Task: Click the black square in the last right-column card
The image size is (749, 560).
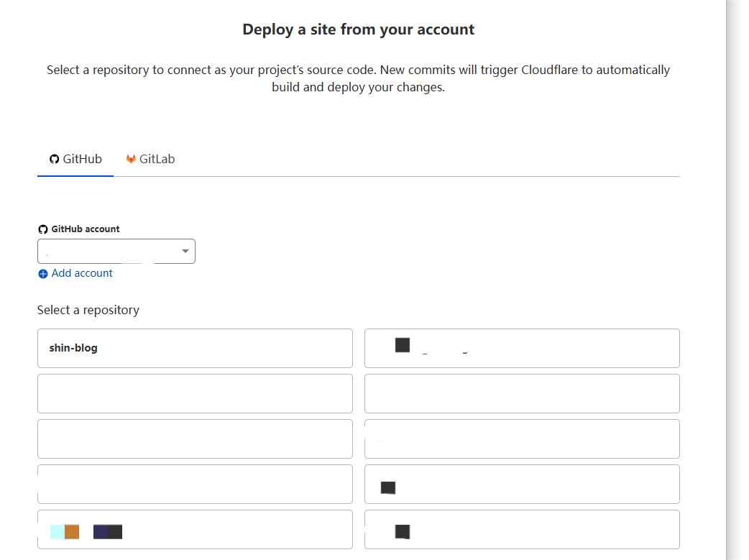Action: point(403,532)
